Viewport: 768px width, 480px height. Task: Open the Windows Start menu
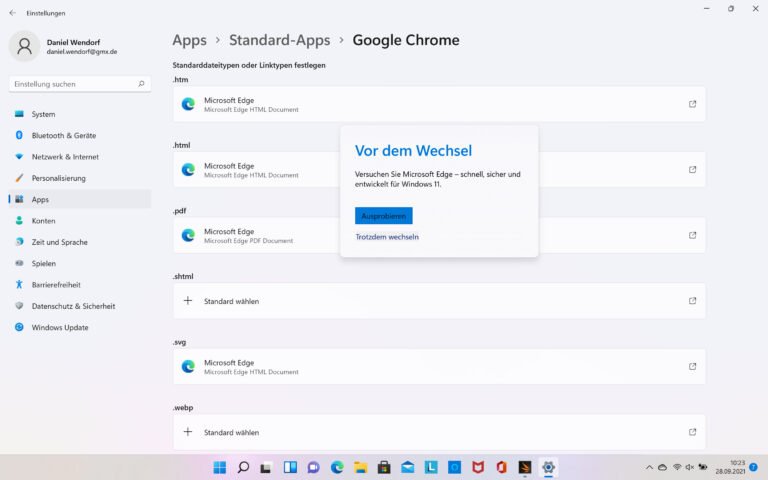click(x=220, y=467)
